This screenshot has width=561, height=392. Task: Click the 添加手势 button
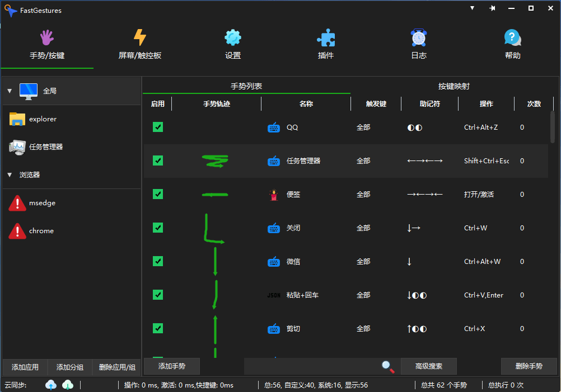pyautogui.click(x=172, y=366)
